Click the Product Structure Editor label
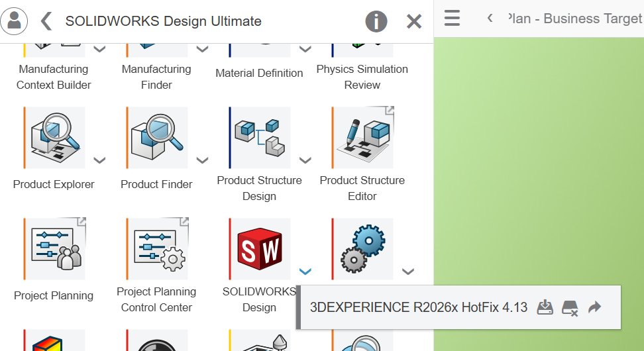Screen dimensions: 644x351 click(x=362, y=188)
